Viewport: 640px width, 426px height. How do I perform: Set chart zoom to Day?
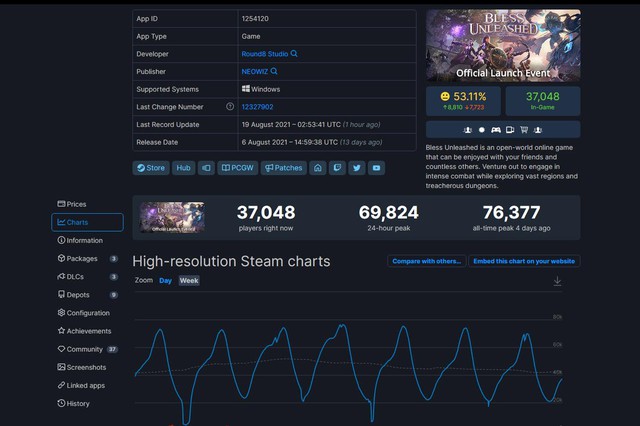pyautogui.click(x=165, y=280)
